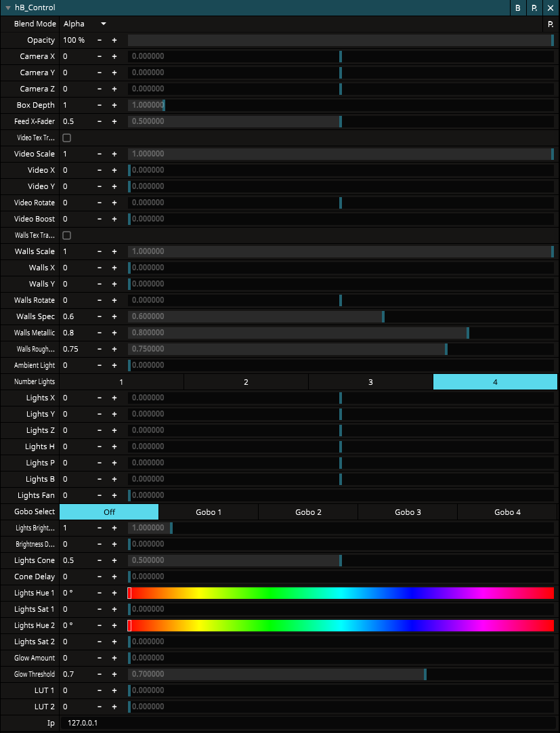Viewport: 560px width, 733px height.
Task: Choose Gobo 1 in Gobo Select
Action: pos(209,512)
